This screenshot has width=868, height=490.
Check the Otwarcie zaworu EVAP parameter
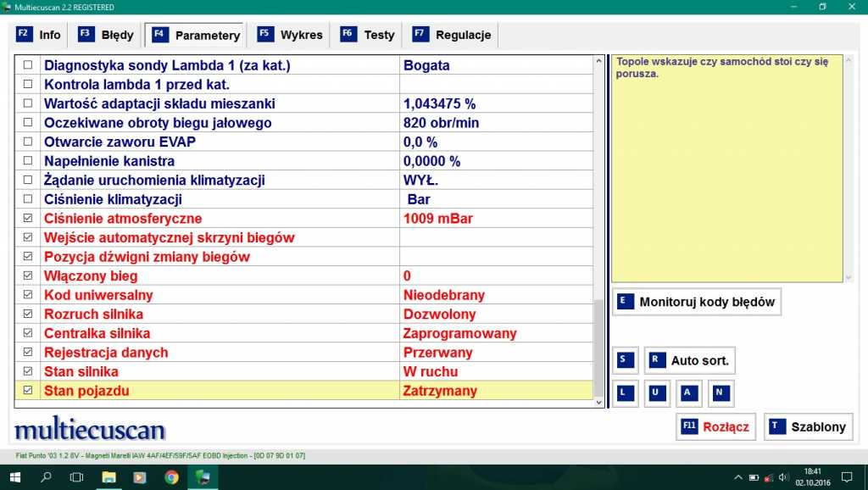click(x=28, y=142)
